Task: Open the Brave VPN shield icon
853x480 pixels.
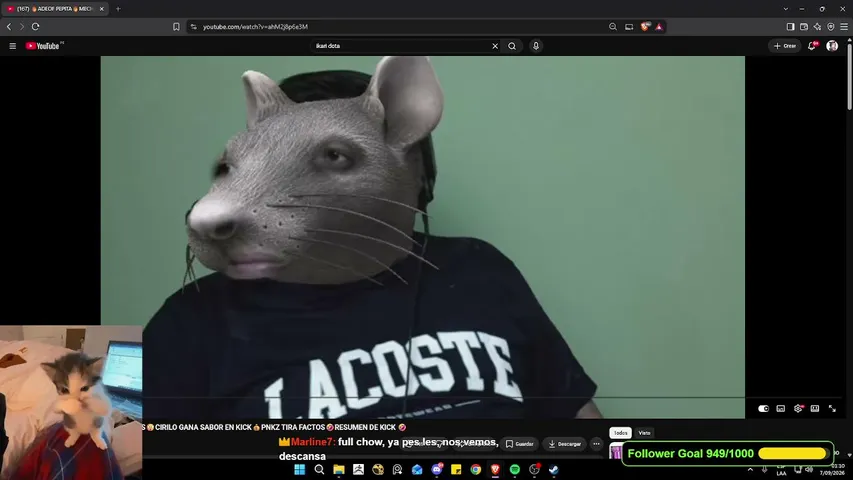Action: coord(831,27)
